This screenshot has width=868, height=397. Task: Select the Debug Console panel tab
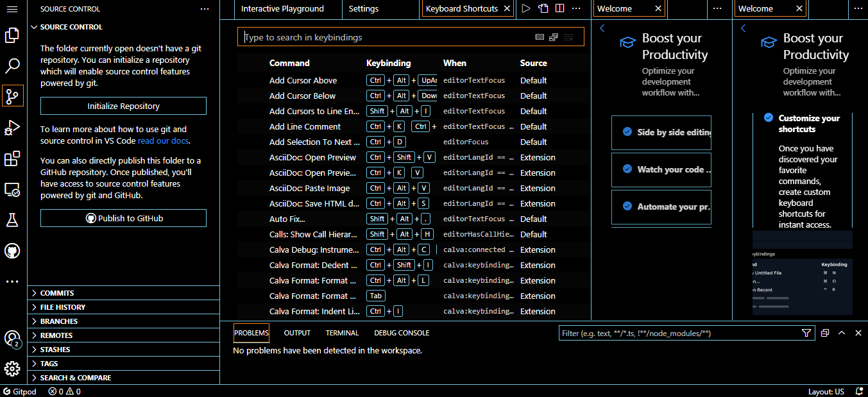click(402, 333)
